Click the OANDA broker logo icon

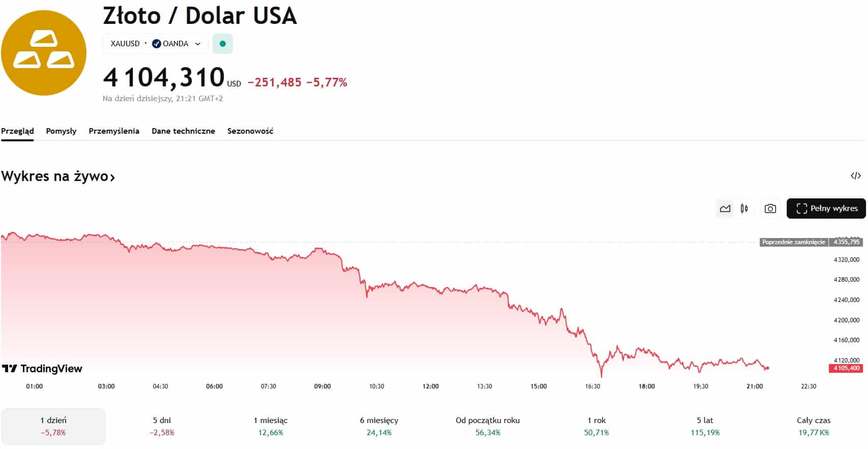pyautogui.click(x=157, y=44)
